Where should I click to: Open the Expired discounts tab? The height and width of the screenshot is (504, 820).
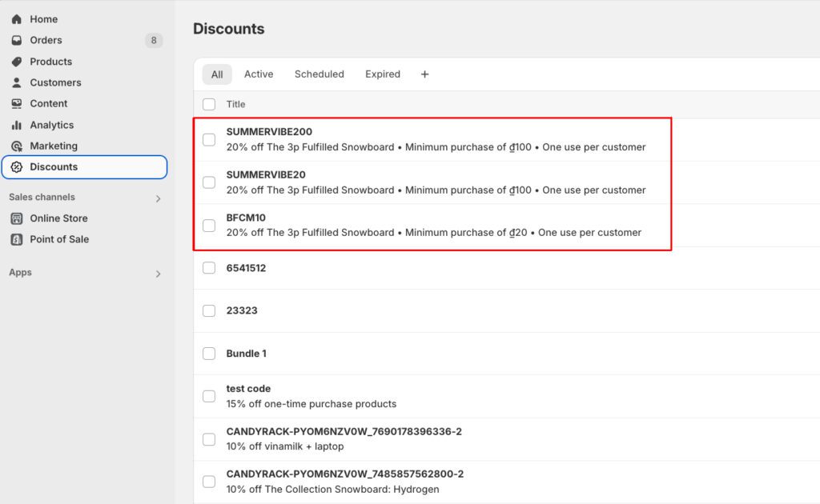tap(382, 74)
